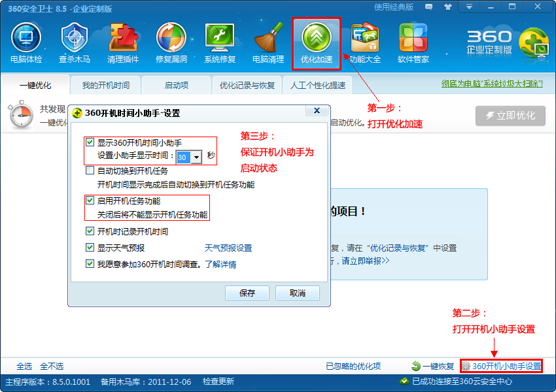The width and height of the screenshot is (556, 392).
Task: Click 检查更新 in the status bar
Action: point(218,382)
